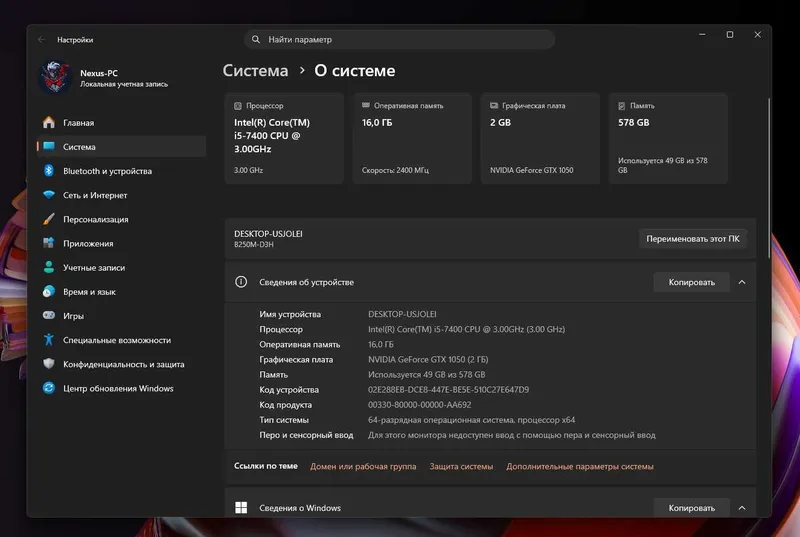Click the Найти параметр search field

pos(399,39)
